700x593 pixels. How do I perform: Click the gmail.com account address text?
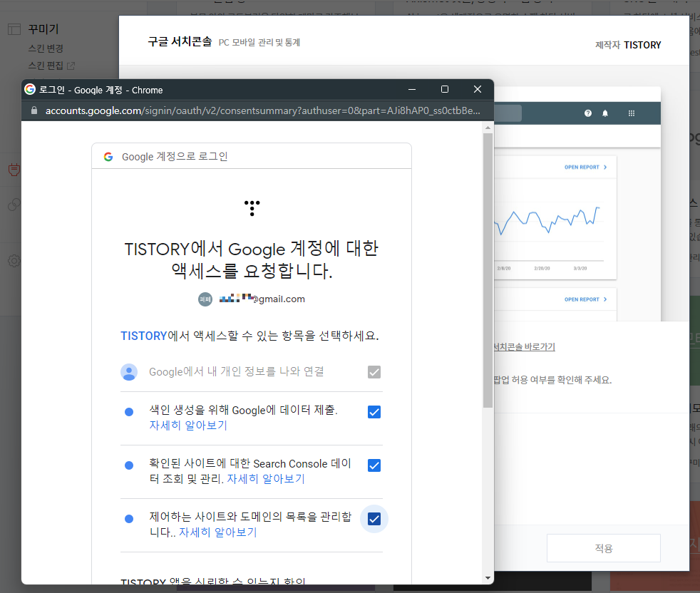point(262,299)
